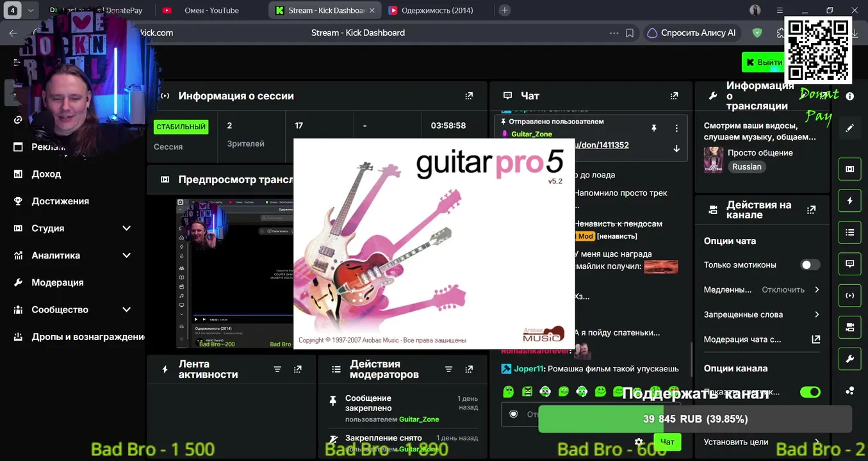Click the 03:58:58 session timer
This screenshot has height=461, width=868.
(448, 125)
